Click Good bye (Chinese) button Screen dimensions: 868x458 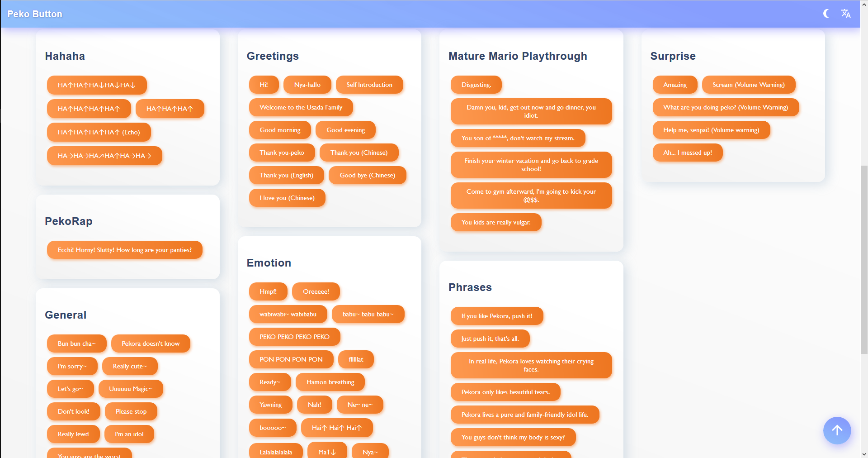(x=368, y=175)
